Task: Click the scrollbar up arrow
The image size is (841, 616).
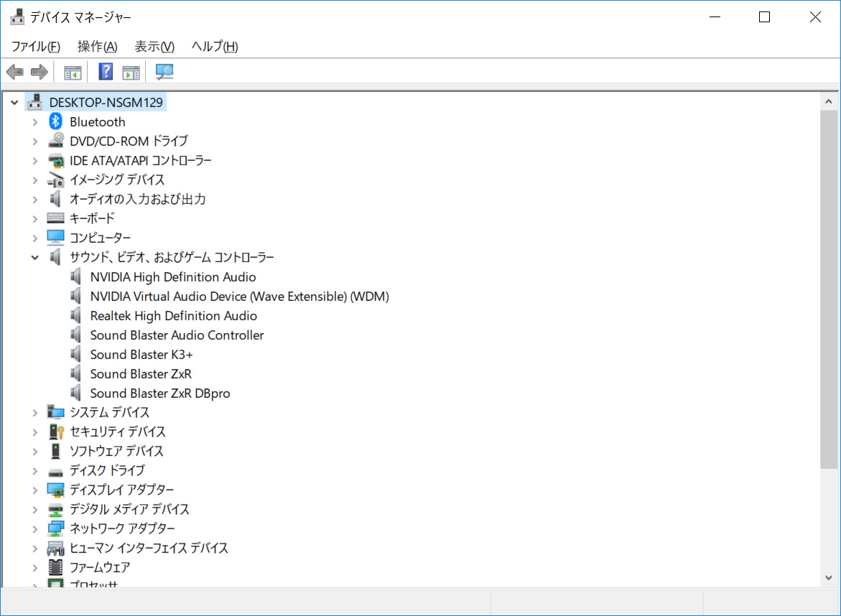Action: click(x=829, y=101)
